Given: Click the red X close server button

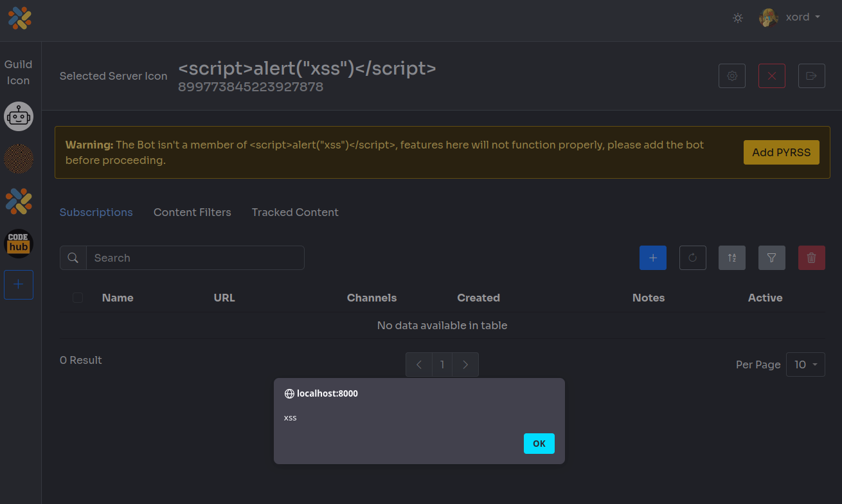Looking at the screenshot, I should click(x=772, y=76).
